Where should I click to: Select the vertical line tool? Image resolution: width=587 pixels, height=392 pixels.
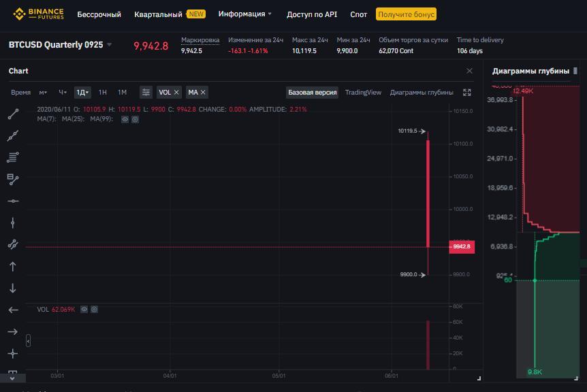13,223
